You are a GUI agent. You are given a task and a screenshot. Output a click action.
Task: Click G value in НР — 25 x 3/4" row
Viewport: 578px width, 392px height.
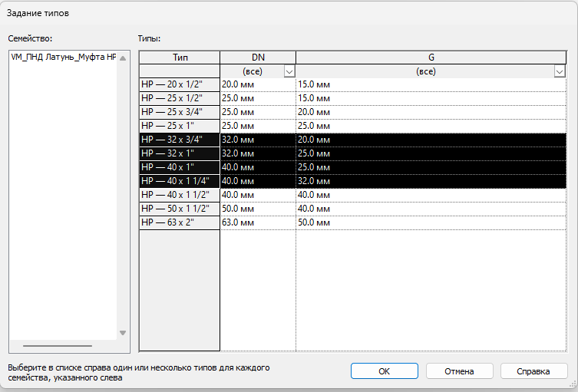(x=431, y=112)
